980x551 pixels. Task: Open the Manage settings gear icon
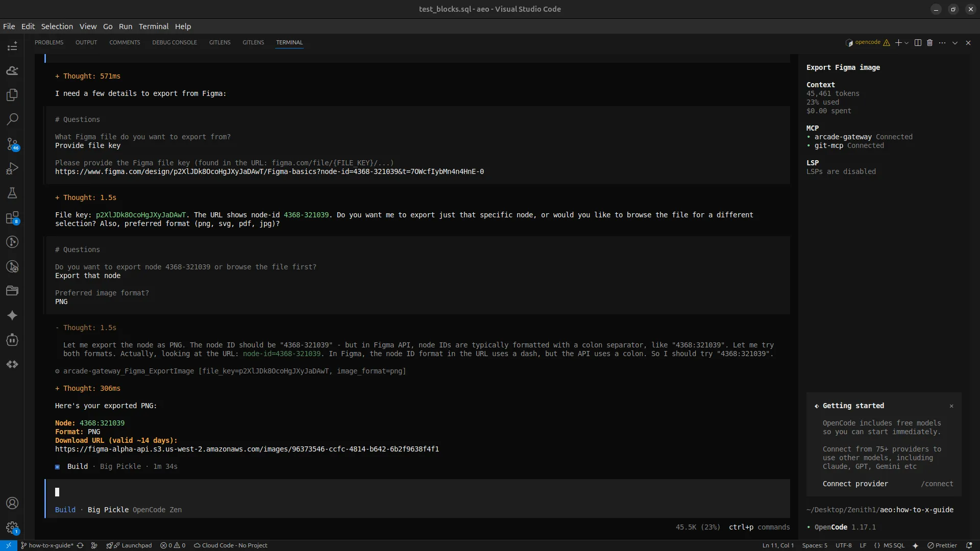pyautogui.click(x=12, y=528)
